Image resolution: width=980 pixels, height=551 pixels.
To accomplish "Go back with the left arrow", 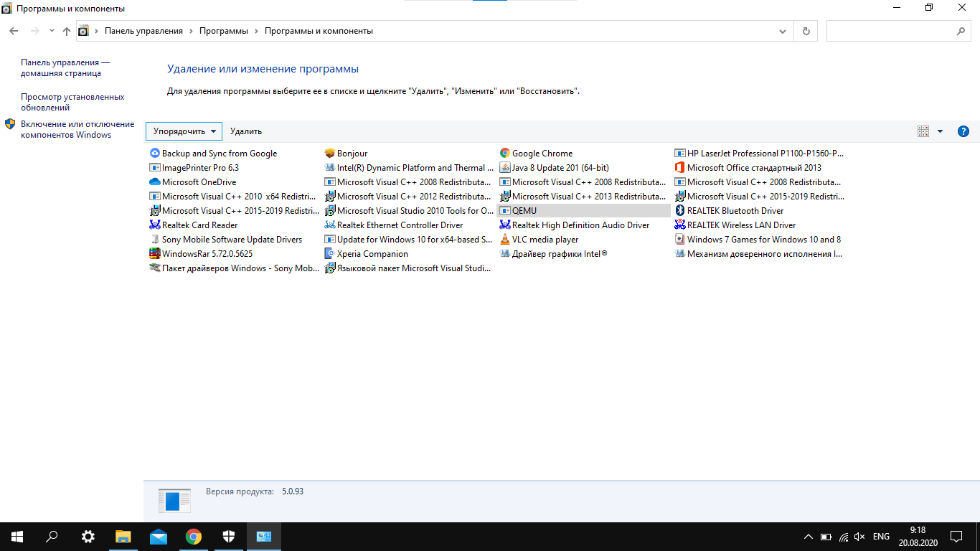I will tap(14, 31).
